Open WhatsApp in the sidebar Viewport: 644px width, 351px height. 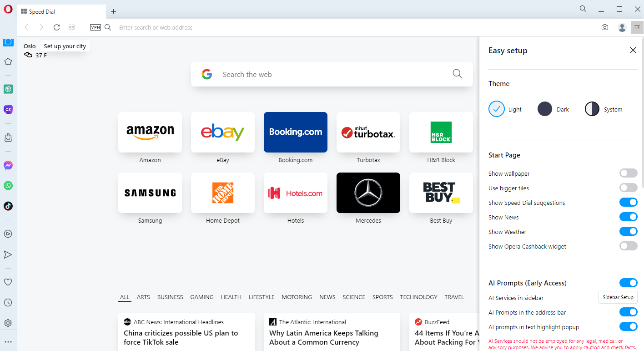8,186
